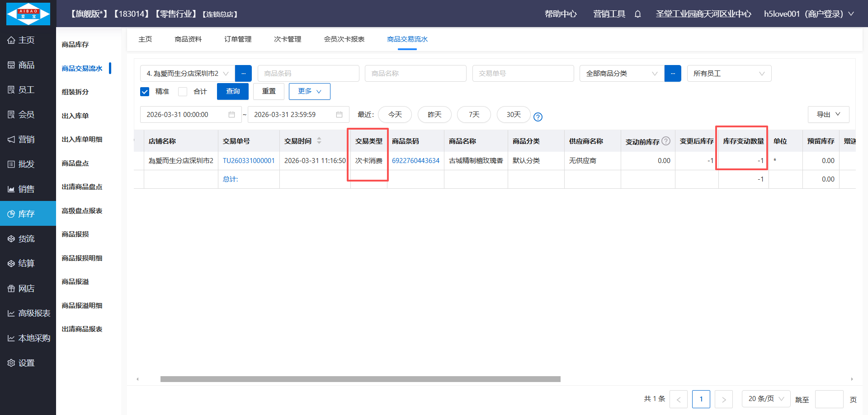Click the product category ellipsis button
The height and width of the screenshot is (415, 868).
pyautogui.click(x=672, y=74)
